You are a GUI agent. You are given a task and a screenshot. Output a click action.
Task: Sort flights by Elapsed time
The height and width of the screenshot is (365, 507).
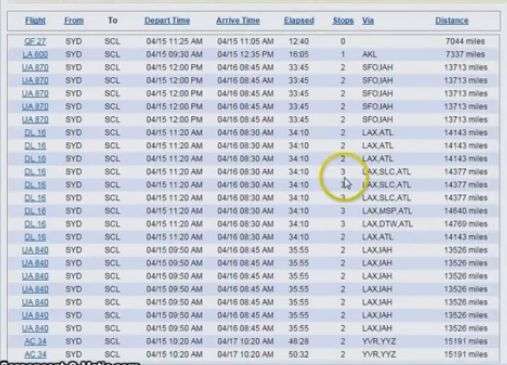point(299,21)
